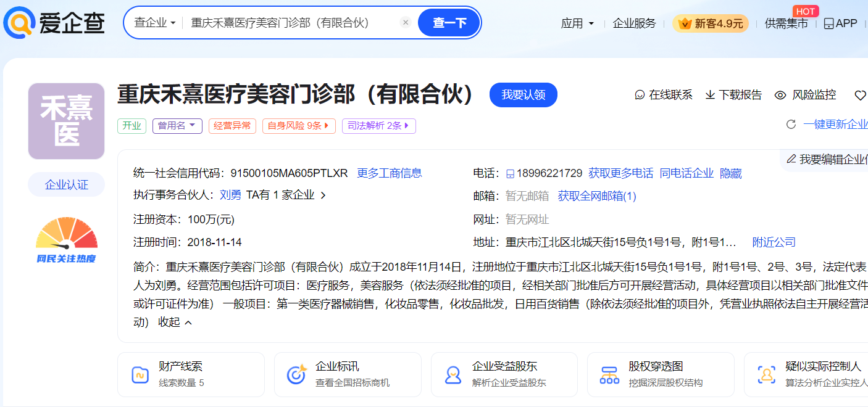The height and width of the screenshot is (407, 868).
Task: Select credit code 91500105MA605PTLXR text
Action: [289, 173]
